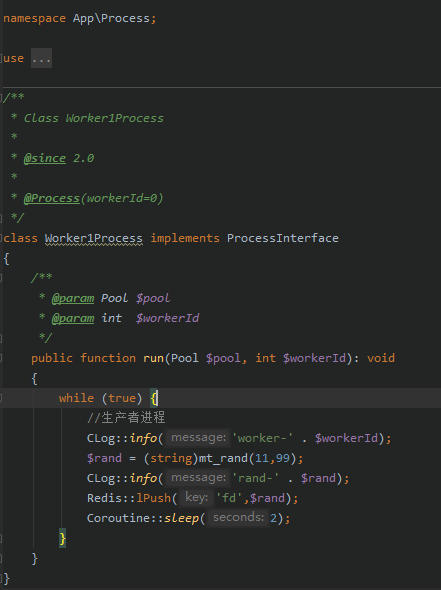Click the App\Process namespace declaration
The width and height of the screenshot is (441, 590).
tap(111, 18)
